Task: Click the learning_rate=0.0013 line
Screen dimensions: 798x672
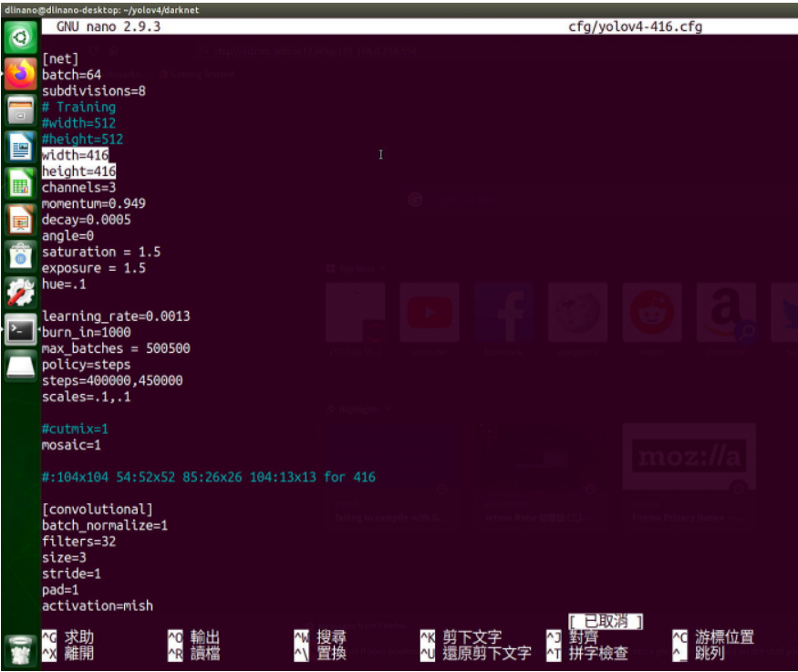Action: tap(116, 316)
